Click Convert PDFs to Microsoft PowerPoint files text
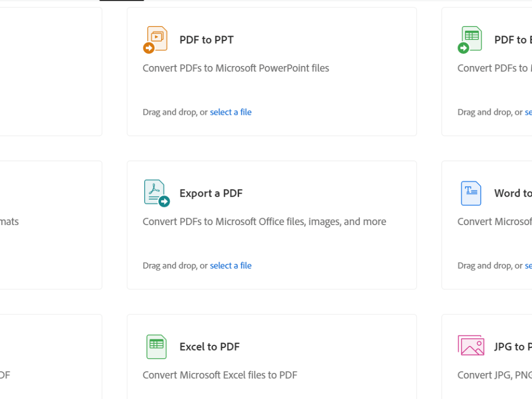532x399 pixels. click(236, 68)
